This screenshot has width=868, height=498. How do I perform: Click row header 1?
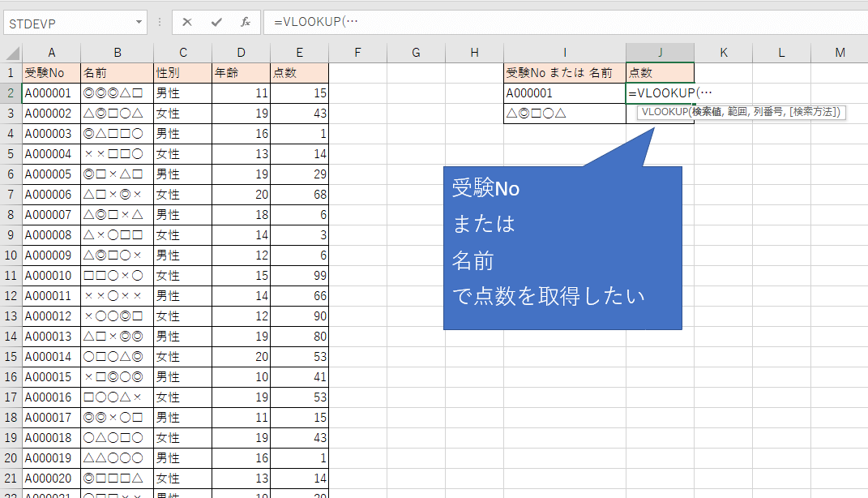point(11,72)
